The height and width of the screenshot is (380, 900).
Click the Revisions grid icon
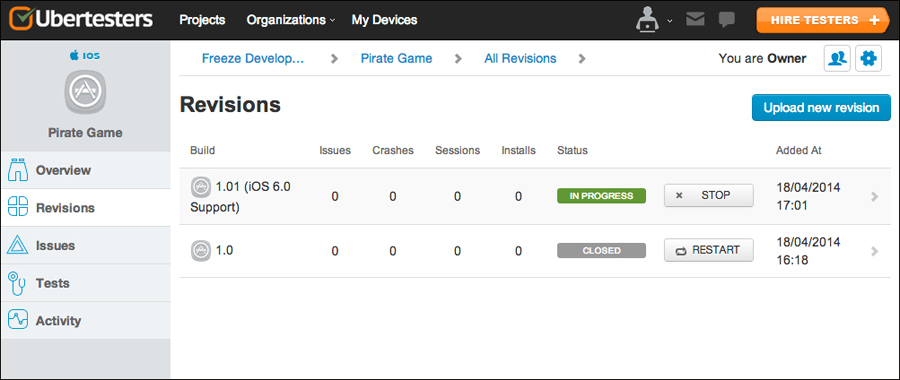(x=18, y=207)
